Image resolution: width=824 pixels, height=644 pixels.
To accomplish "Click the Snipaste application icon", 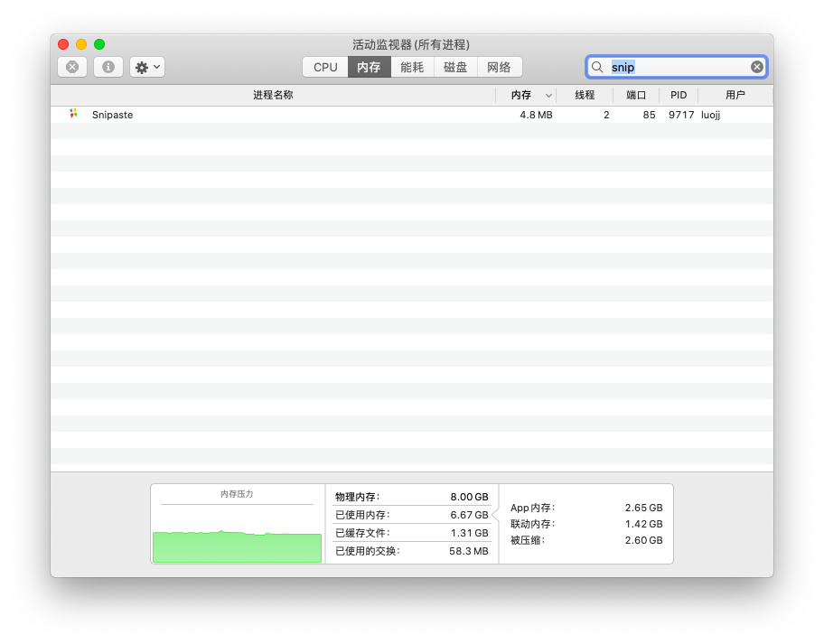I will pos(73,115).
